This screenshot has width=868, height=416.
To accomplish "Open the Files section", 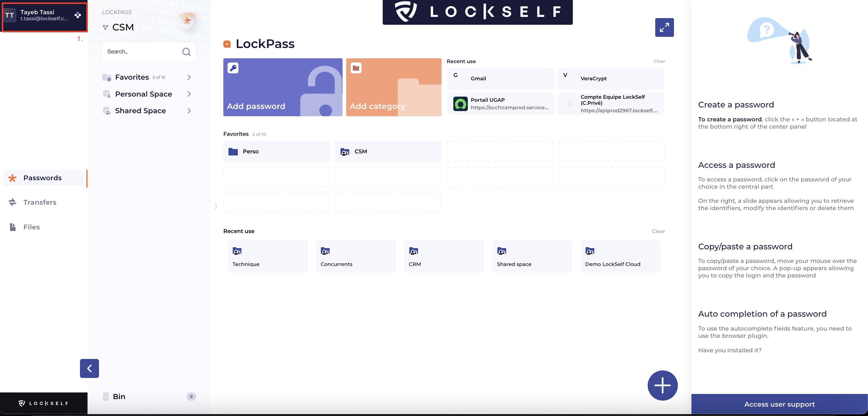I will point(32,227).
